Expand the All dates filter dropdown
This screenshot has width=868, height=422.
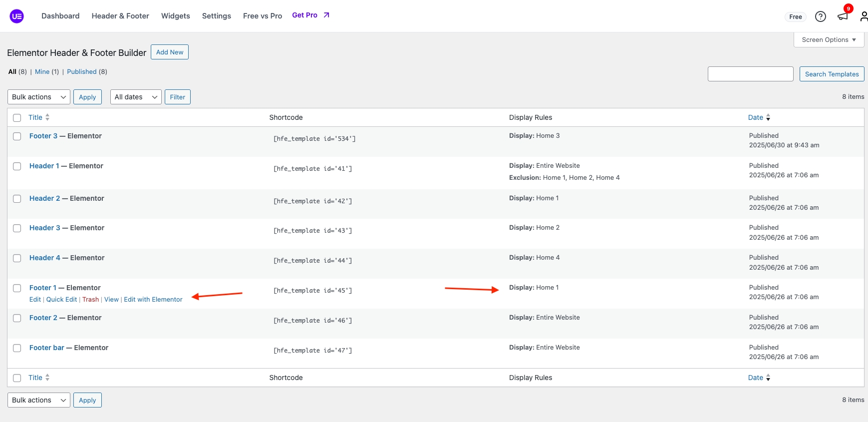point(136,97)
